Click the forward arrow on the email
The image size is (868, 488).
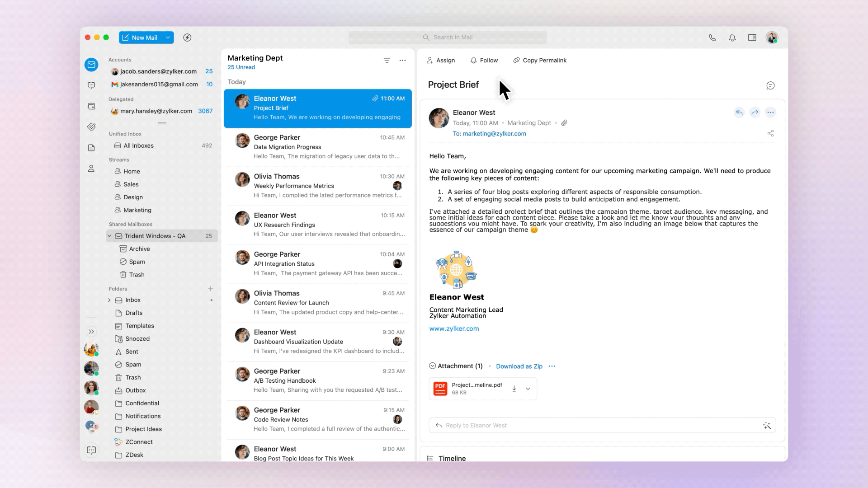point(755,113)
